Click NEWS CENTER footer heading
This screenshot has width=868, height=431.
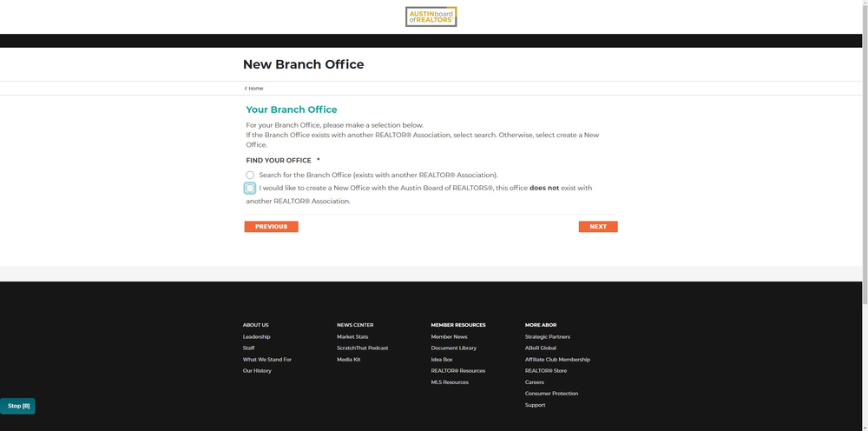[355, 325]
